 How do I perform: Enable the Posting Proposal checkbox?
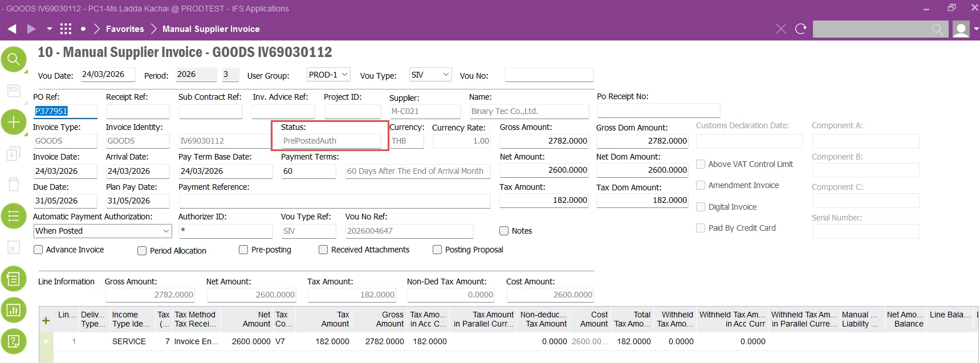coord(437,250)
